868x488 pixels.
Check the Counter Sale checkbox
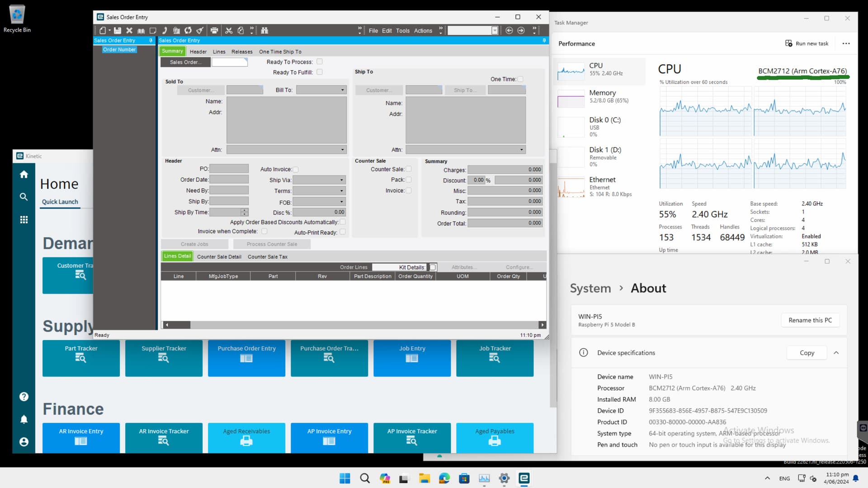(409, 169)
